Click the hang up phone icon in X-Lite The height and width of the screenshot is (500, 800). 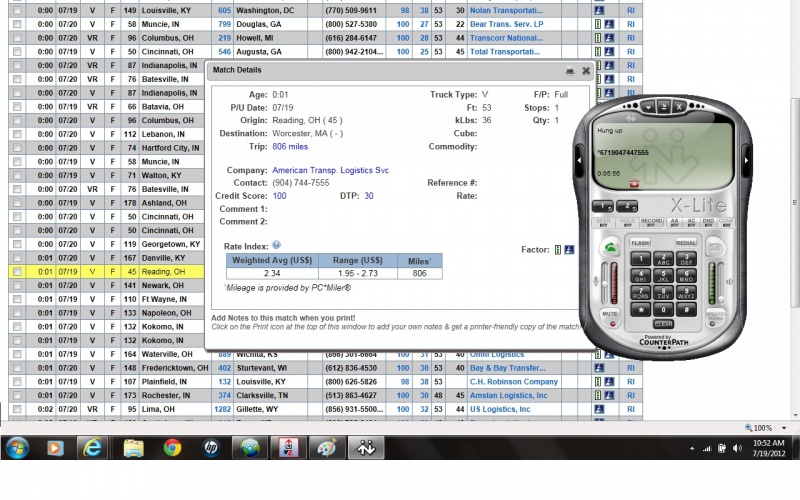715,248
